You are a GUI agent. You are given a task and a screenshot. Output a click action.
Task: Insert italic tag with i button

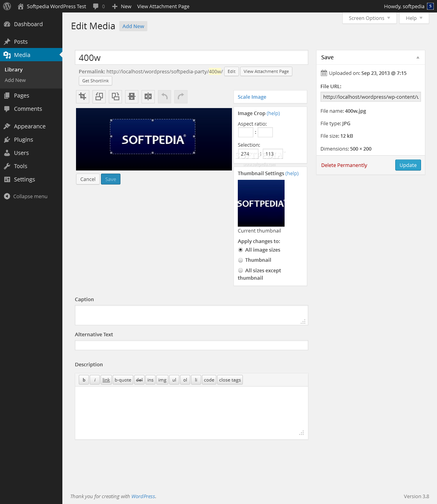[x=95, y=380]
